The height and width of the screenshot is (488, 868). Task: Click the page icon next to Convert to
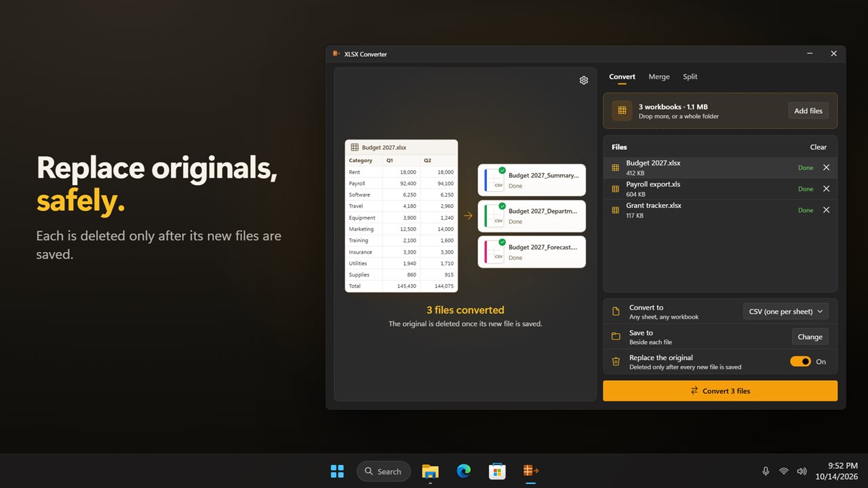point(616,312)
